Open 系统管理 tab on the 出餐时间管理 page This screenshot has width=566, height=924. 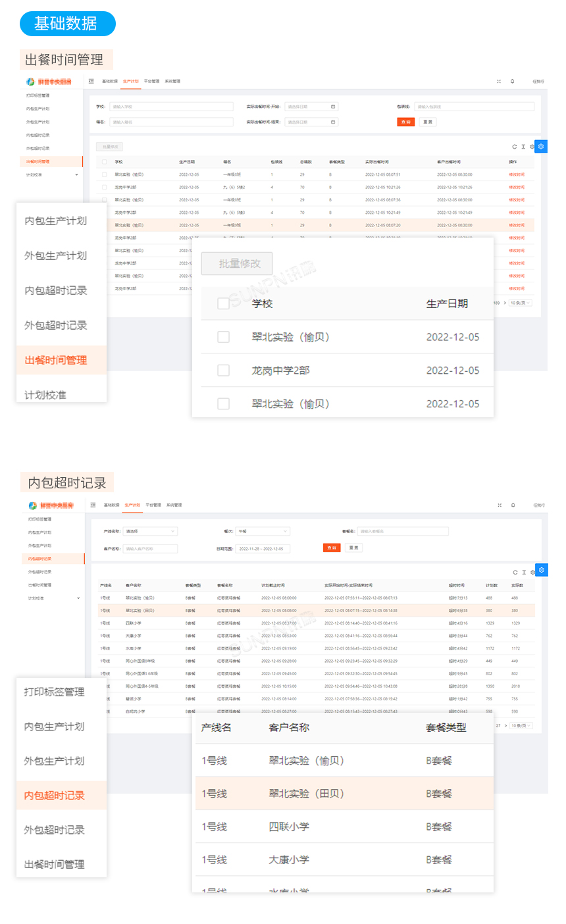tap(172, 82)
